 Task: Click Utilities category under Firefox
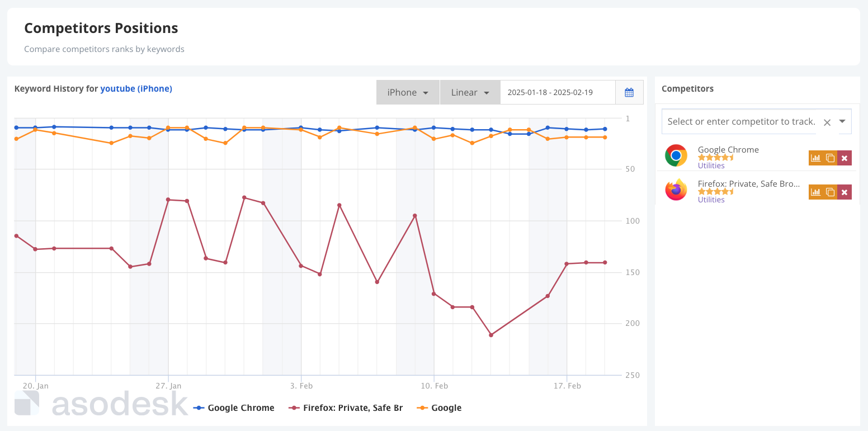711,200
